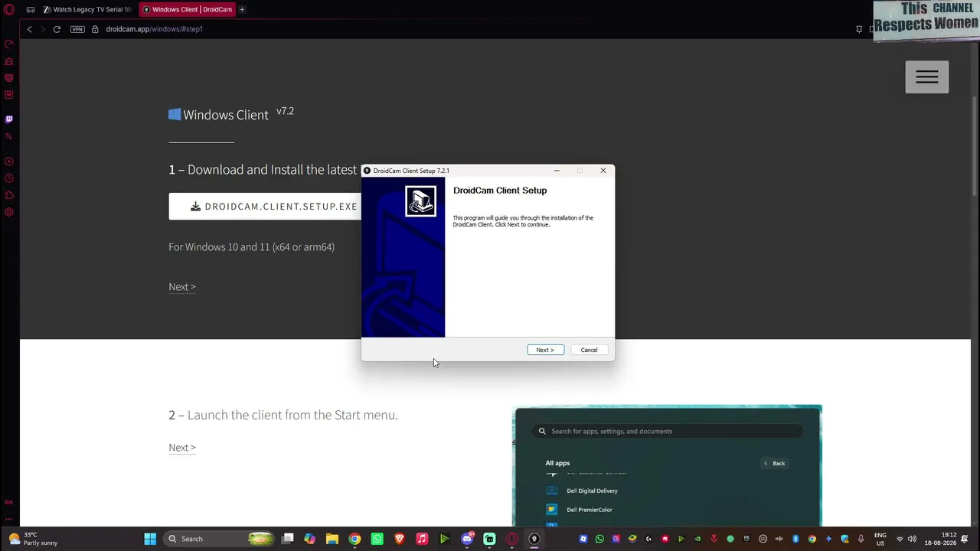Image resolution: width=980 pixels, height=551 pixels.
Task: Open Windows Start menu
Action: tap(150, 539)
